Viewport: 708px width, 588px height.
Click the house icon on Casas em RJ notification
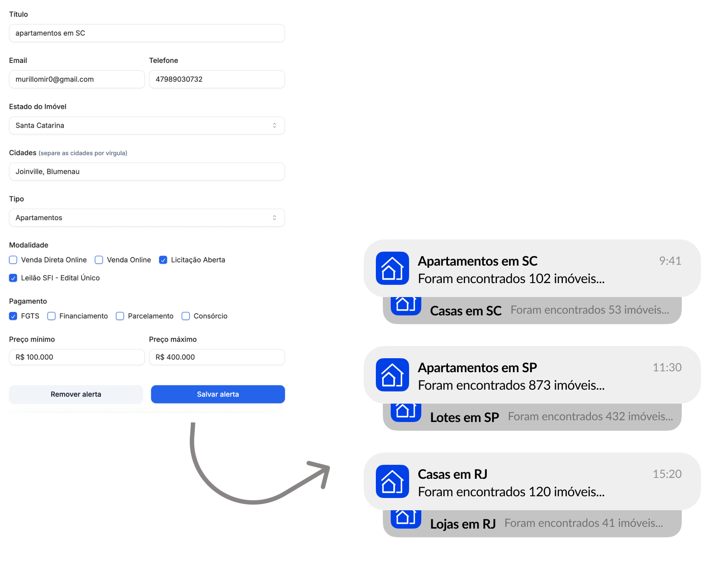(x=392, y=481)
